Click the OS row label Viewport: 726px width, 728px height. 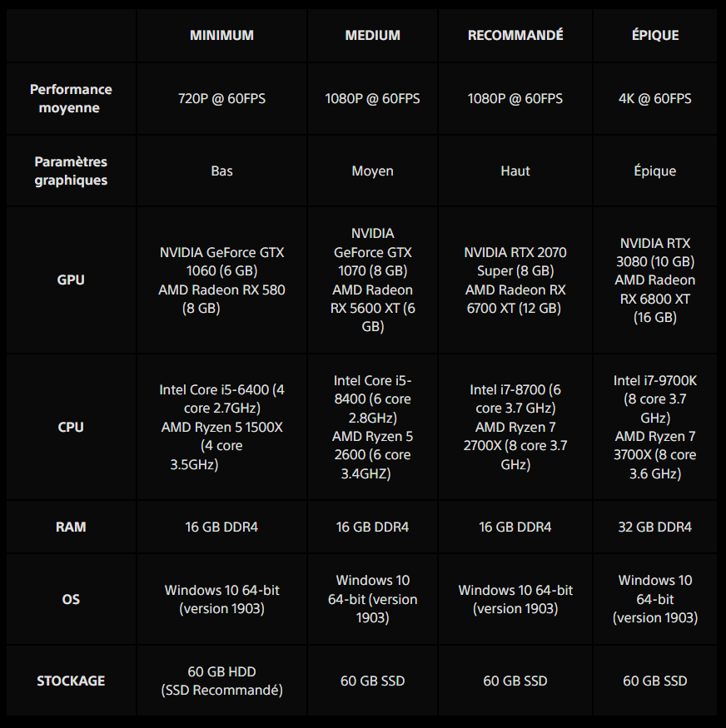coord(71,599)
